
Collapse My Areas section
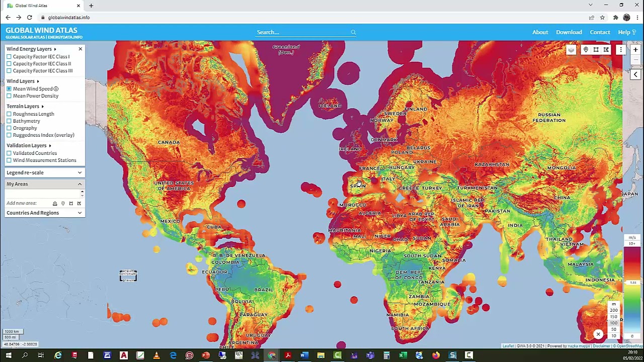click(44, 184)
